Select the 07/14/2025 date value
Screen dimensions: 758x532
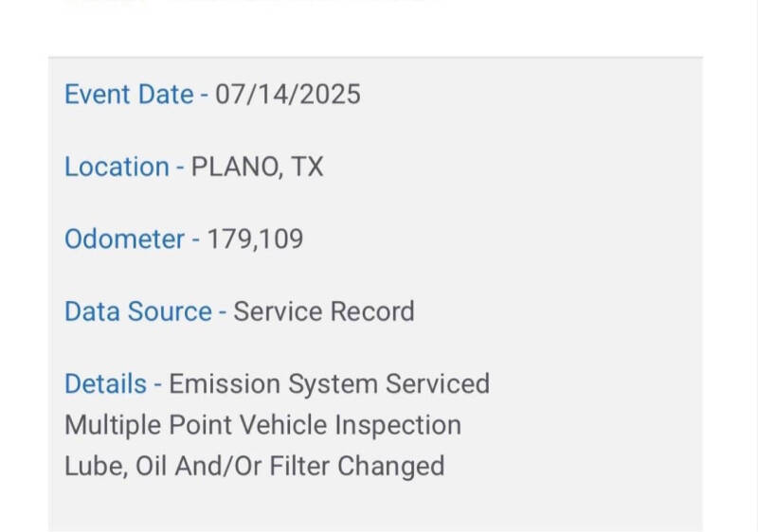pos(288,95)
